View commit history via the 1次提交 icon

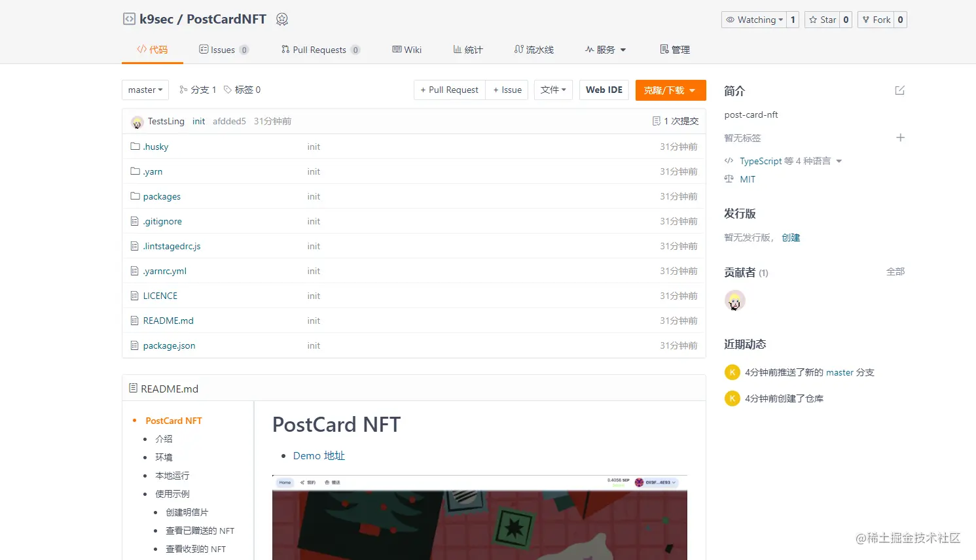[x=658, y=121]
